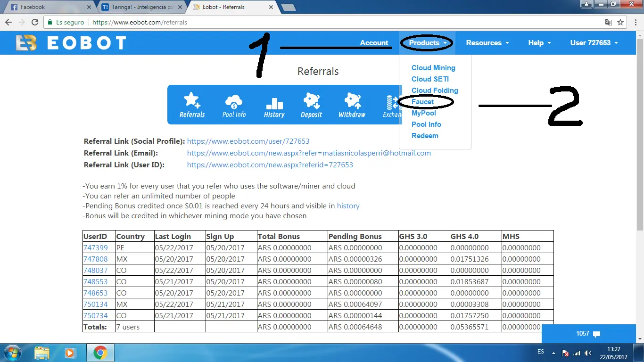This screenshot has height=362, width=644.
Task: Expand the User 727653 dropdown menu
Action: pyautogui.click(x=594, y=43)
